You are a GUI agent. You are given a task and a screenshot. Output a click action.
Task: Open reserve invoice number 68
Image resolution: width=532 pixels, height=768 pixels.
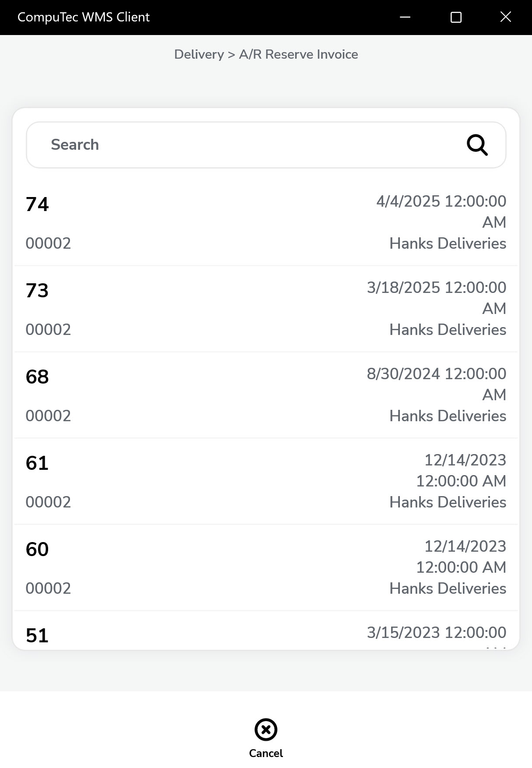tap(38, 377)
